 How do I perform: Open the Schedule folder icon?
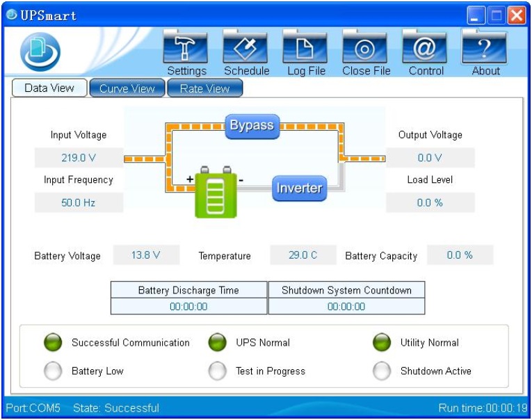pos(245,47)
